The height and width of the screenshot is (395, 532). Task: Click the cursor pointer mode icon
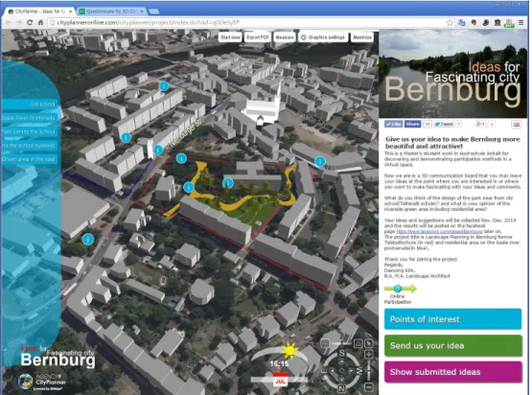(x=368, y=343)
